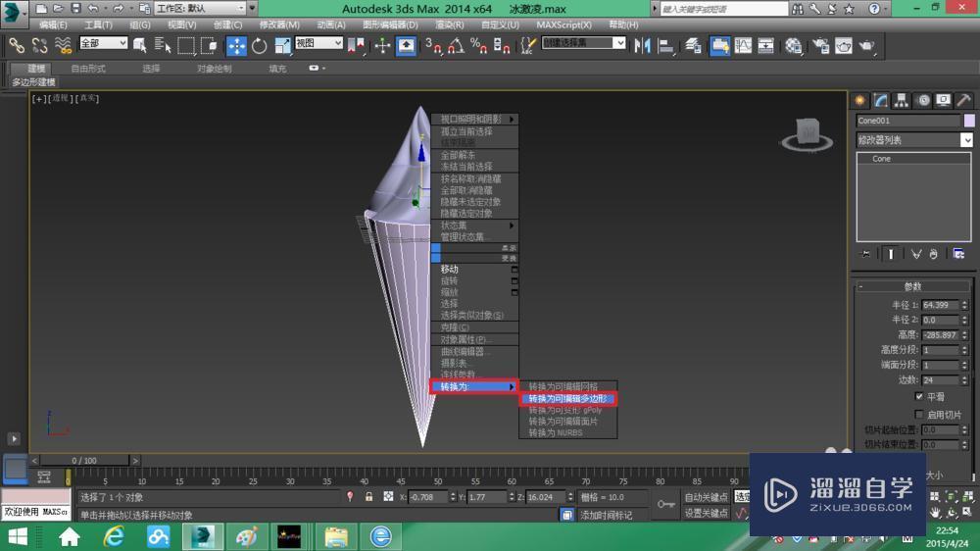
Task: Toggle the Graphite ribbon icon
Action: click(719, 46)
